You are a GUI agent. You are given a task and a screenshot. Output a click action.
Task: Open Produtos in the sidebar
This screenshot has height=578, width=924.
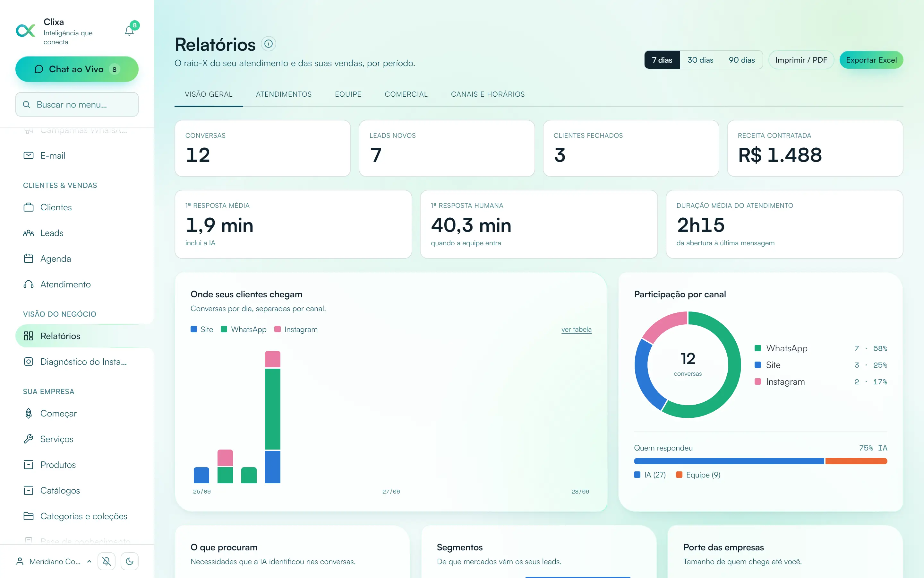pyautogui.click(x=77, y=464)
